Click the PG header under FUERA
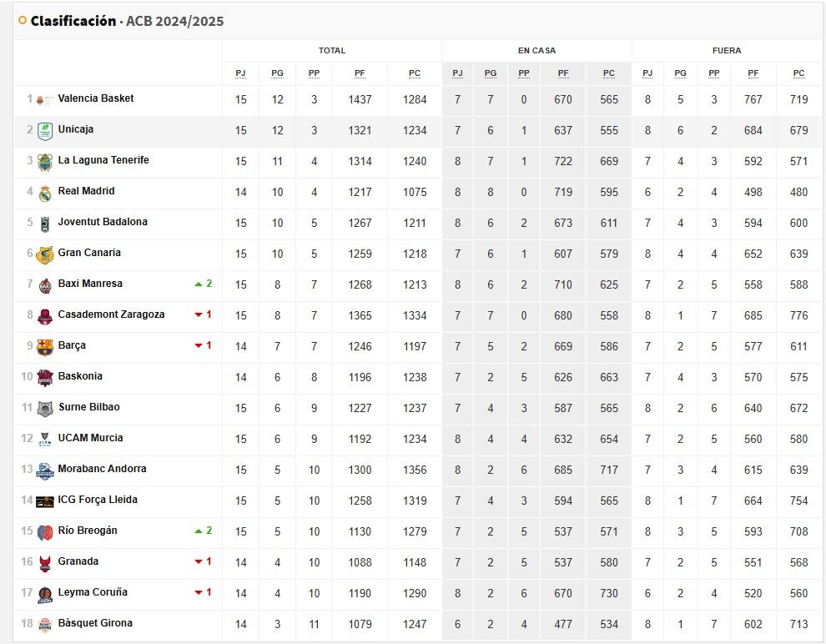Image resolution: width=826 pixels, height=644 pixels. tap(681, 73)
